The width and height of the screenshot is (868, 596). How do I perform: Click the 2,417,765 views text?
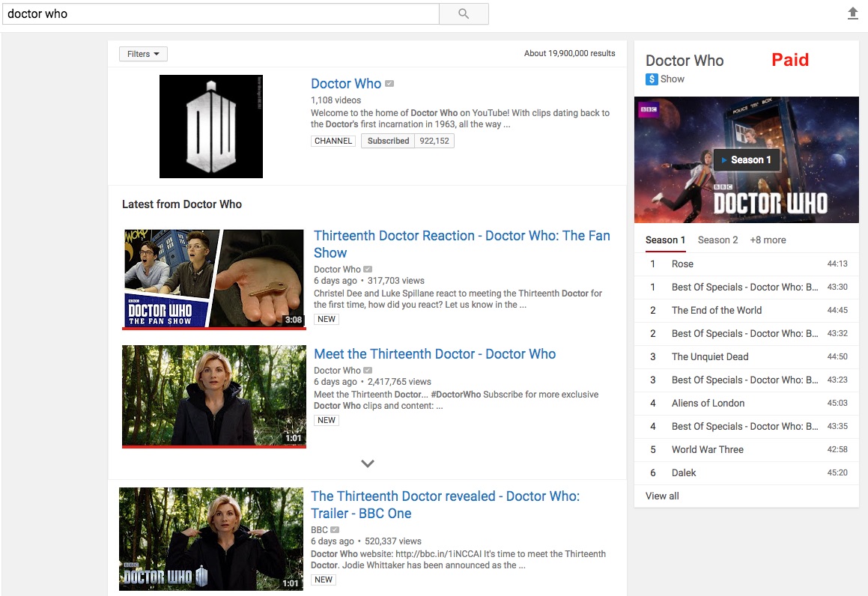(x=399, y=382)
